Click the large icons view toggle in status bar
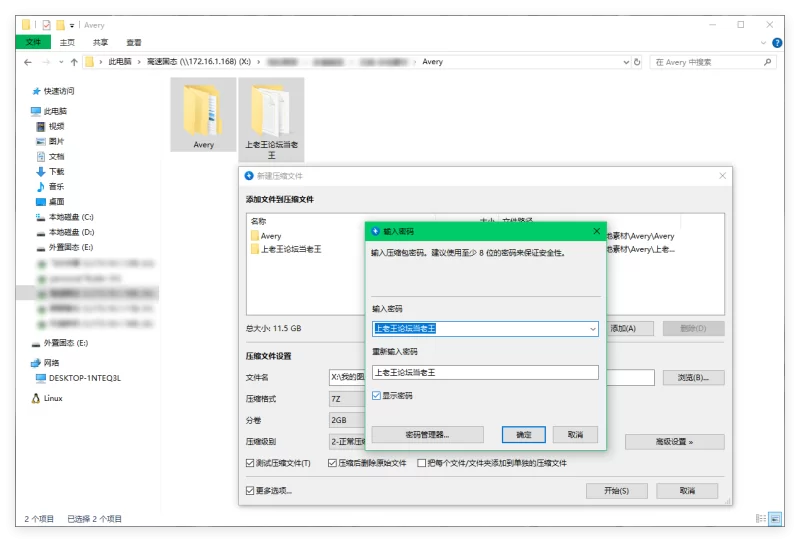The height and width of the screenshot is (542, 800). 776,519
